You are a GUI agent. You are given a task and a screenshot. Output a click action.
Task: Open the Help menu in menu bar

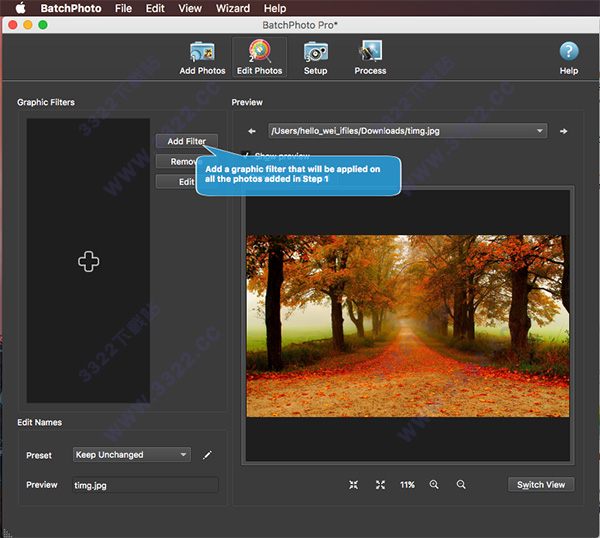point(275,8)
